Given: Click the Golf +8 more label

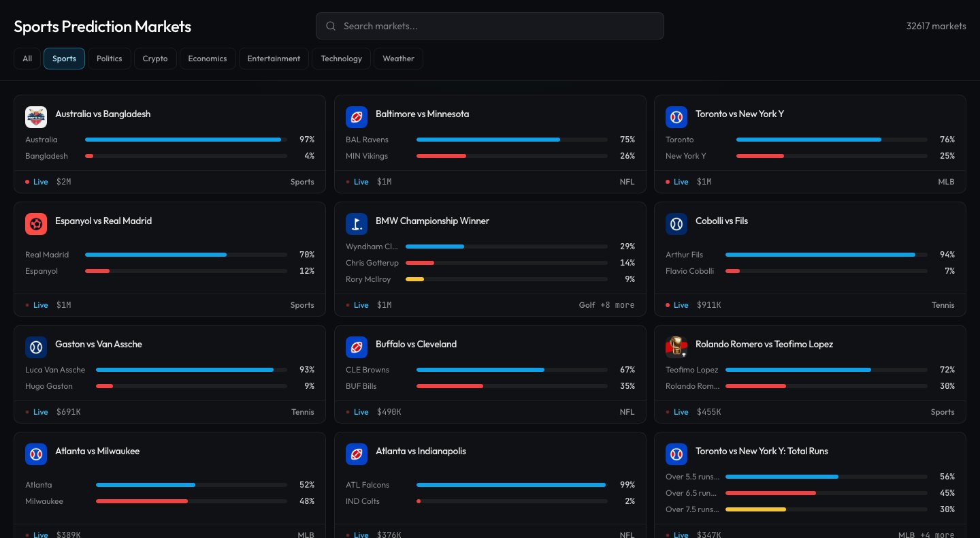Looking at the screenshot, I should click(606, 305).
